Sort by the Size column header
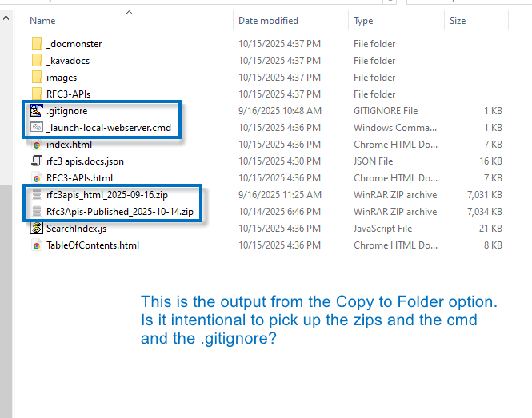Viewport: 532px width, 418px height. (x=458, y=21)
